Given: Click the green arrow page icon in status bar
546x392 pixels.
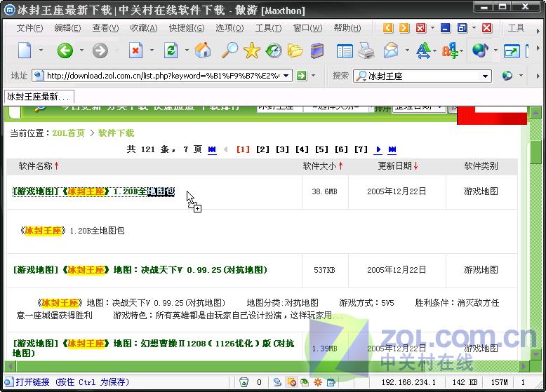Looking at the screenshot, I should click(x=305, y=382).
